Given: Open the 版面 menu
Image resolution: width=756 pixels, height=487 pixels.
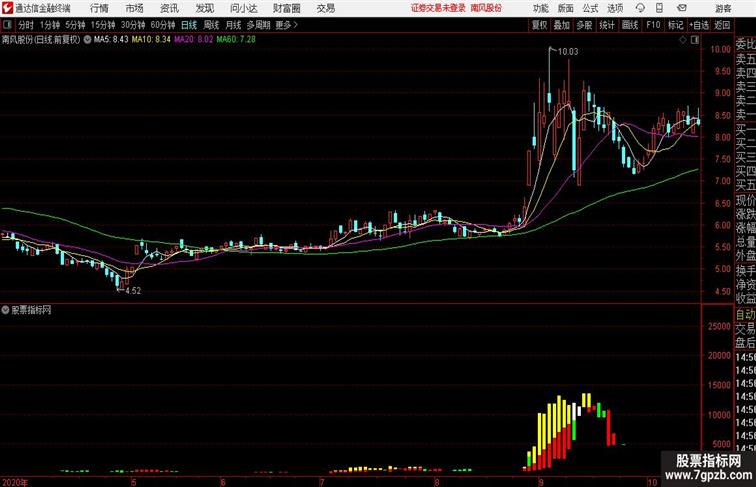Looking at the screenshot, I should click(566, 8).
